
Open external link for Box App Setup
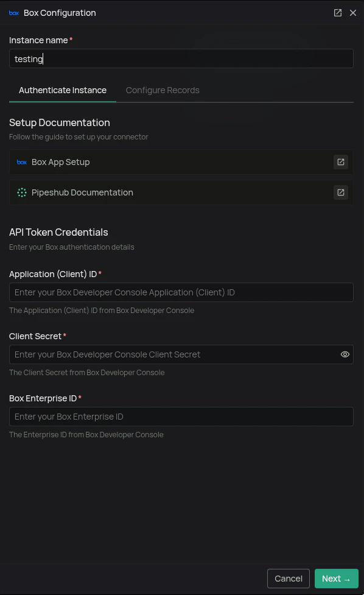340,162
